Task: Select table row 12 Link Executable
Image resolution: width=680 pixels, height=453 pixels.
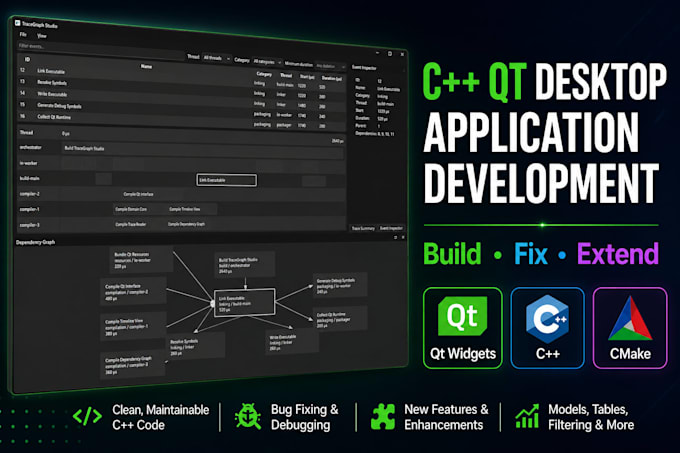Action: 181,77
